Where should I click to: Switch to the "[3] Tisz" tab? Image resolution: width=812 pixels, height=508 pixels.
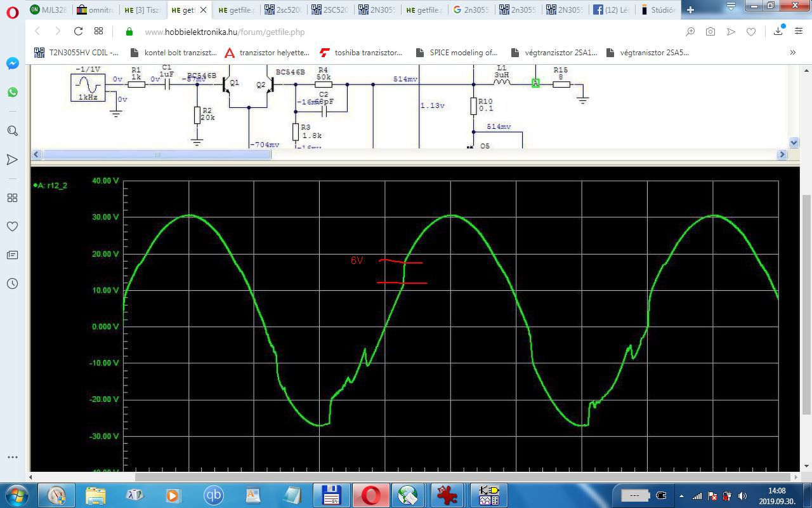click(x=143, y=10)
